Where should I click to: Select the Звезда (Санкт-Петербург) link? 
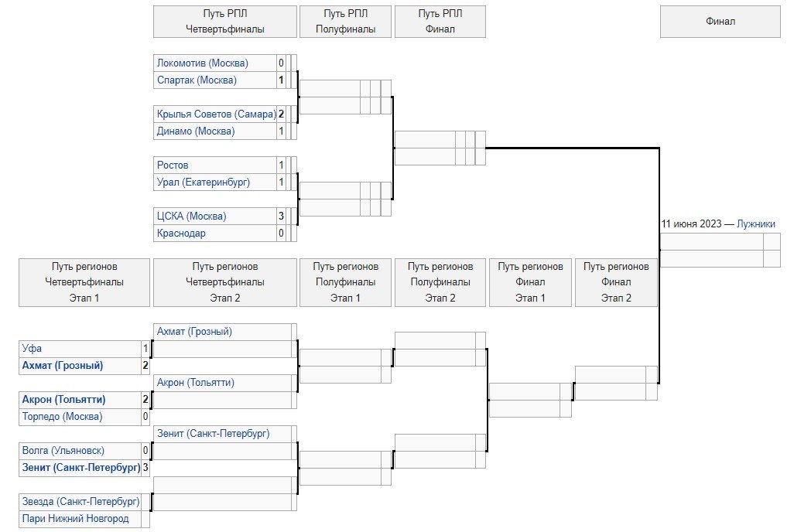[81, 501]
